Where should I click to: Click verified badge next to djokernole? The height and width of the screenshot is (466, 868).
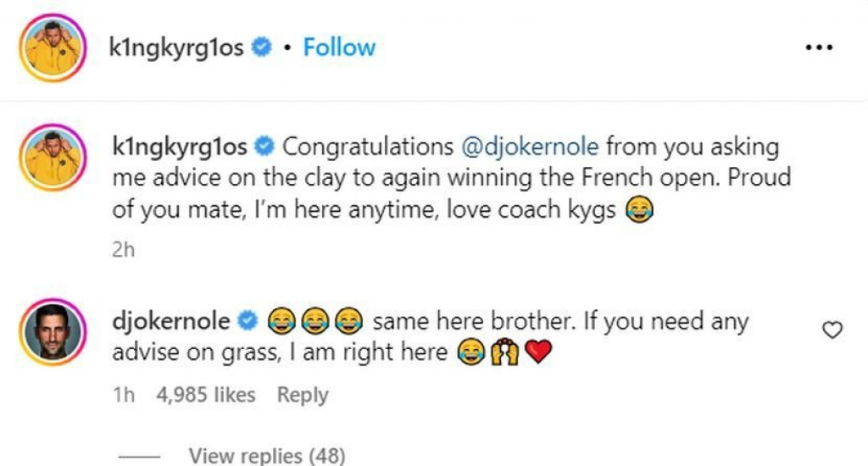pos(248,322)
